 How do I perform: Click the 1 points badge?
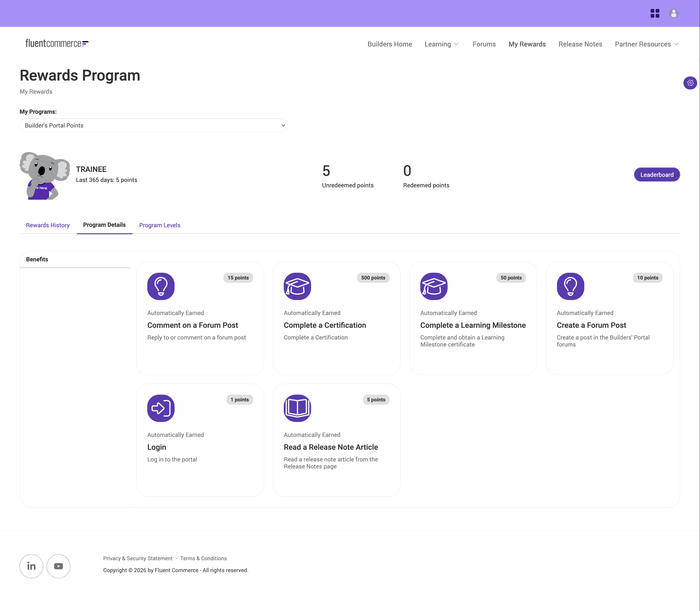pos(240,400)
